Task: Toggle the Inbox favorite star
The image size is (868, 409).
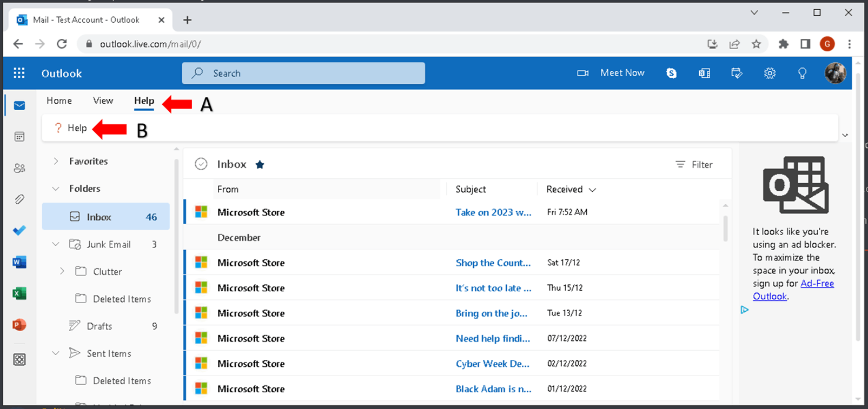Action: click(260, 165)
